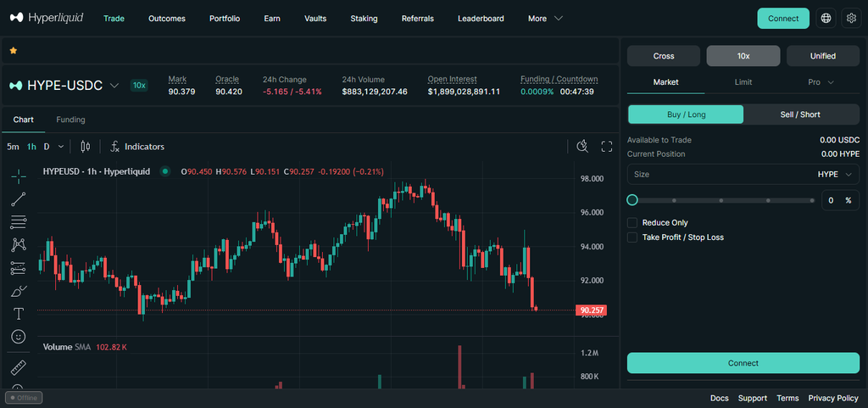Open the Referrals nav item

point(418,19)
